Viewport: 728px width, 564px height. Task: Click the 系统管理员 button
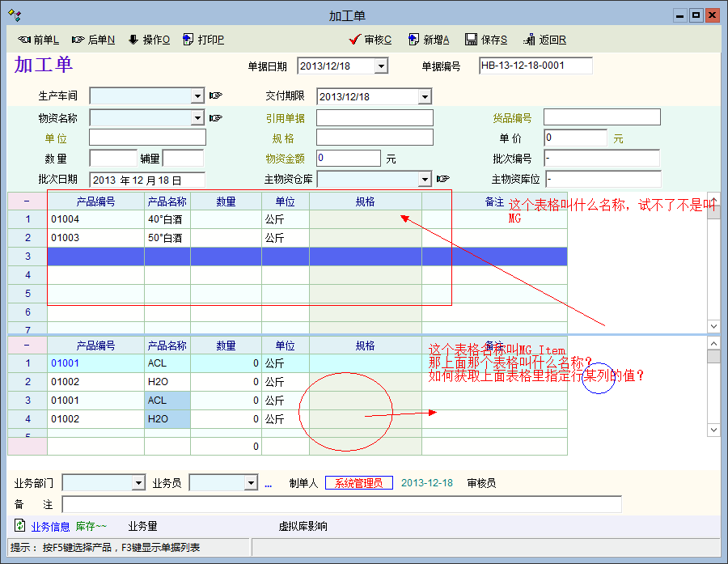pyautogui.click(x=358, y=483)
